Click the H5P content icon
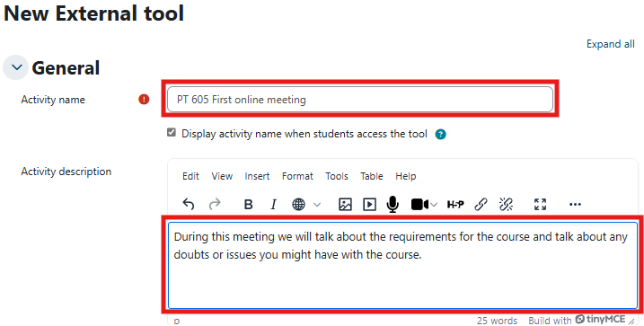The width and height of the screenshot is (644, 326). click(x=455, y=204)
